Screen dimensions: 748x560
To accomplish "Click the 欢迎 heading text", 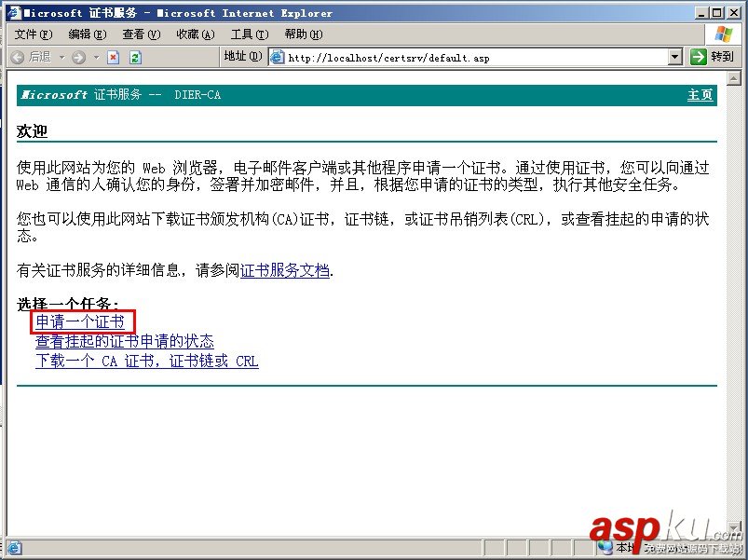I will pos(32,131).
